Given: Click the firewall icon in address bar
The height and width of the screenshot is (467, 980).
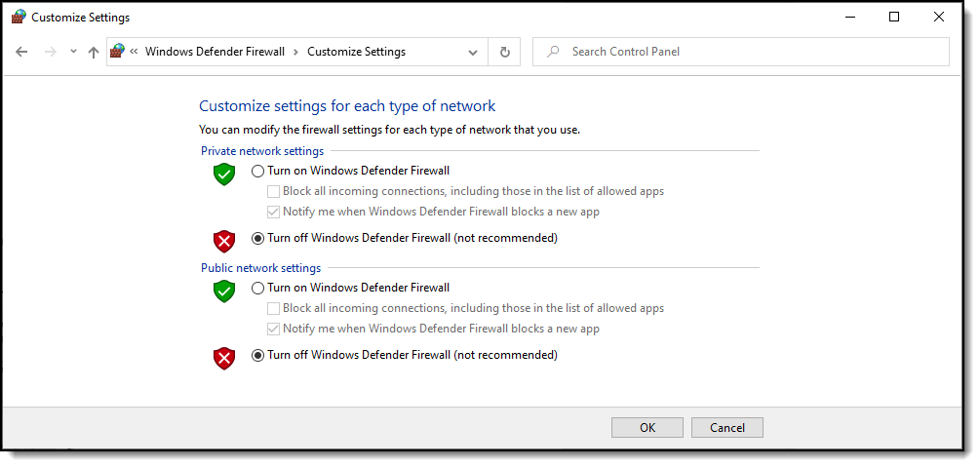Looking at the screenshot, I should click(117, 52).
